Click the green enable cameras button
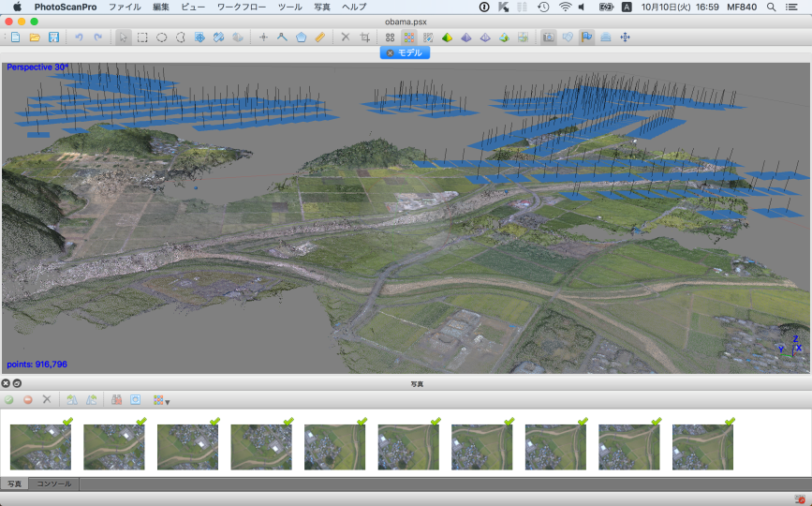The height and width of the screenshot is (506, 812). pyautogui.click(x=9, y=400)
